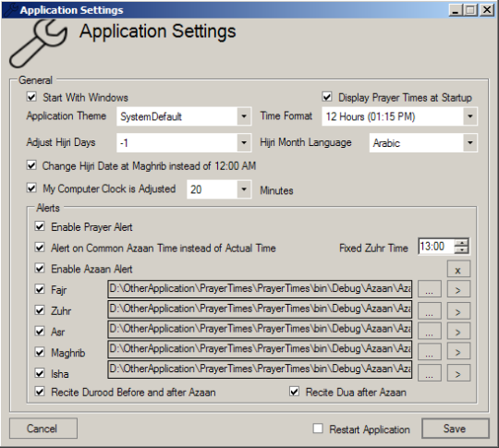Maximize the Application Settings window

(470, 10)
